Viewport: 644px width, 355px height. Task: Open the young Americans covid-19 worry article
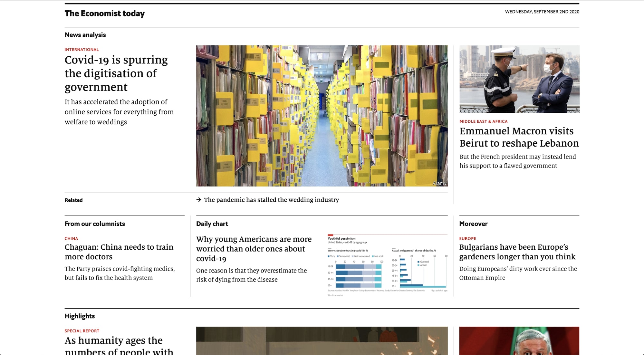pyautogui.click(x=254, y=249)
